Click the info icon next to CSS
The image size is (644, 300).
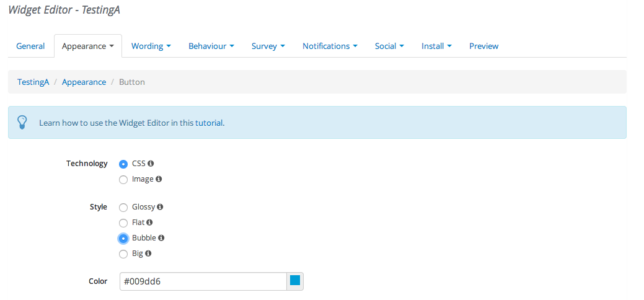(x=151, y=164)
